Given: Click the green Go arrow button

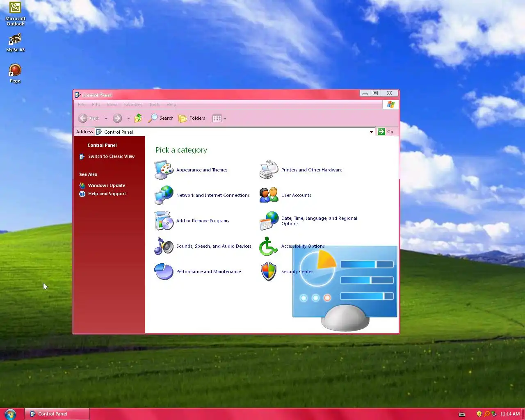Looking at the screenshot, I should [381, 132].
